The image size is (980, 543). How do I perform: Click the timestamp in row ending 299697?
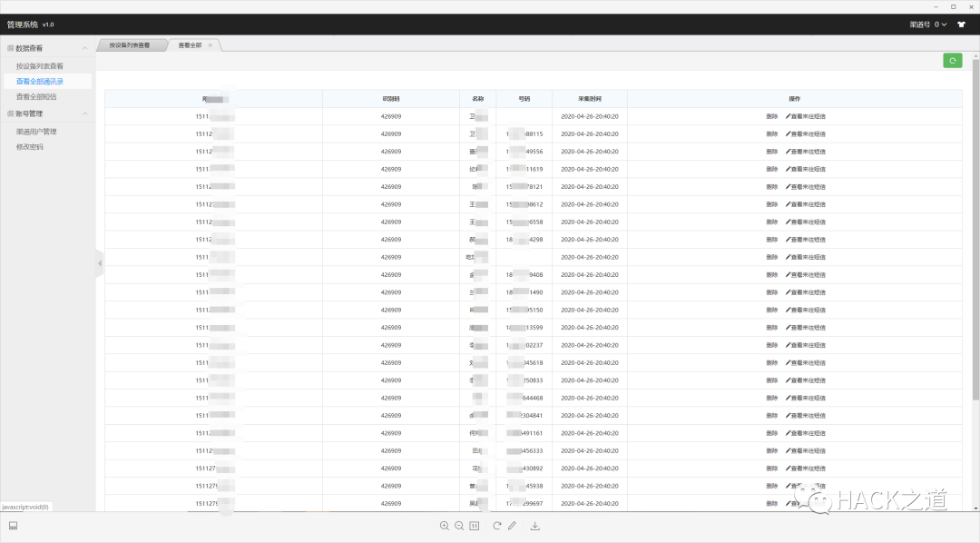[x=590, y=504]
